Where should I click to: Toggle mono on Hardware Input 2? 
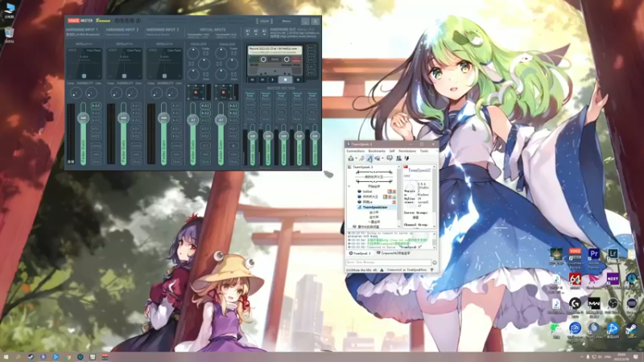pos(136,146)
